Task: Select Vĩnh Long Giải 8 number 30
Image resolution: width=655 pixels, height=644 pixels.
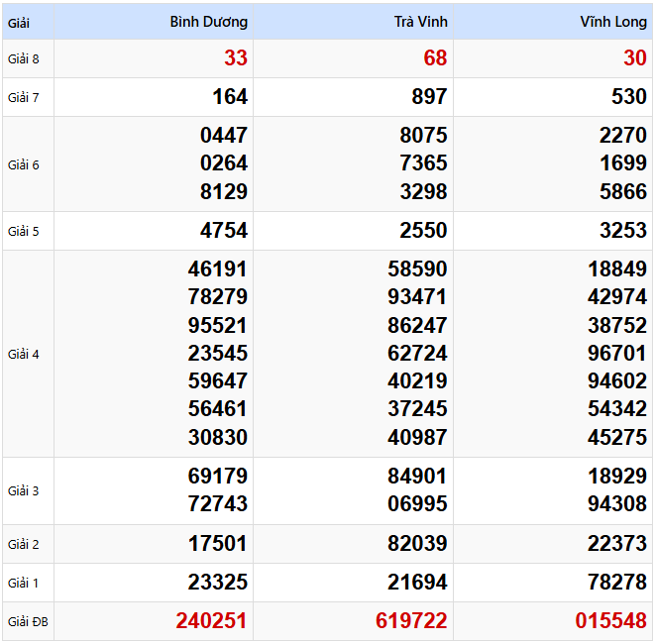Action: coord(634,58)
